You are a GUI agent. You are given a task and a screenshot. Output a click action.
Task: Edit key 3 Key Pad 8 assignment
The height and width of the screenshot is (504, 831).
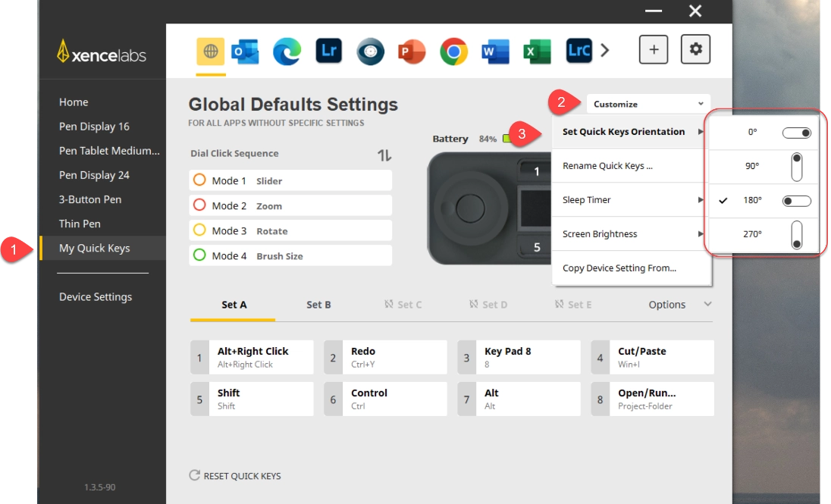tap(519, 357)
